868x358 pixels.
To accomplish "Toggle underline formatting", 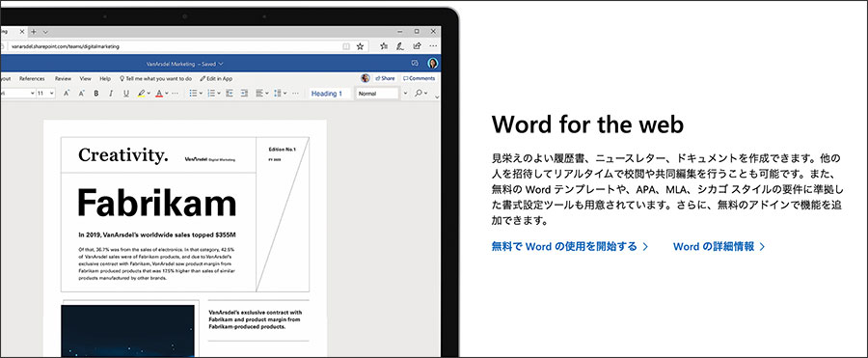I will [x=125, y=94].
